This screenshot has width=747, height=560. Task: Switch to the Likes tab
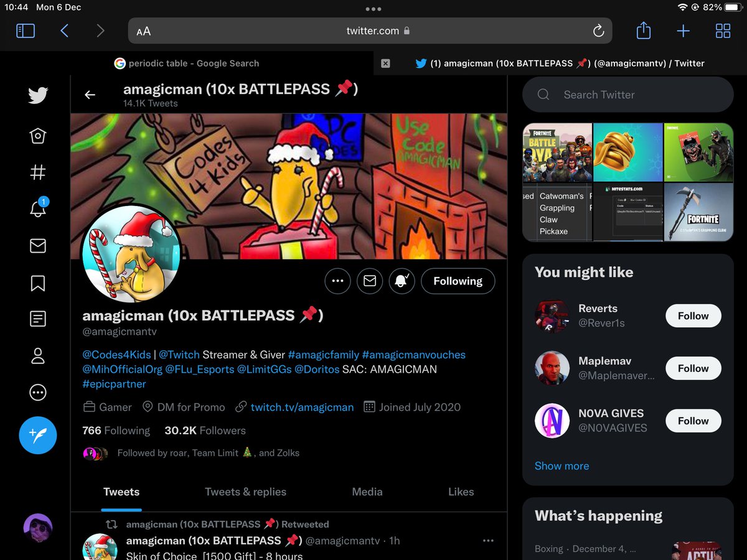pyautogui.click(x=461, y=492)
